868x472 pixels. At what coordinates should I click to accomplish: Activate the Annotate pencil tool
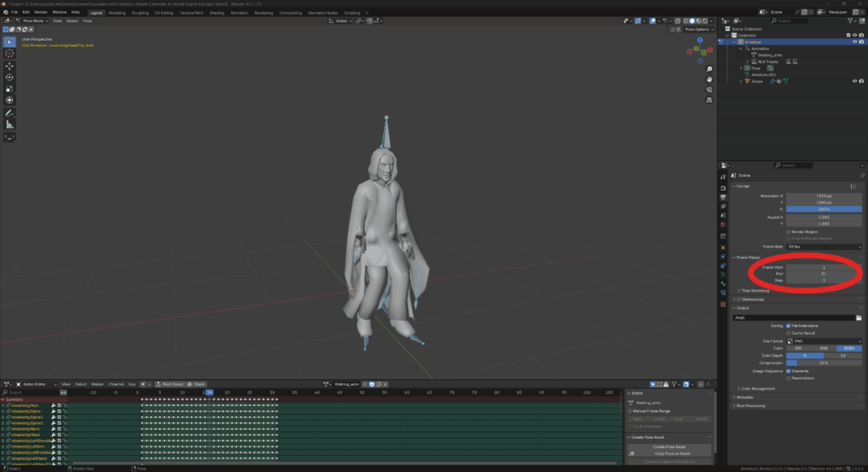(10, 113)
